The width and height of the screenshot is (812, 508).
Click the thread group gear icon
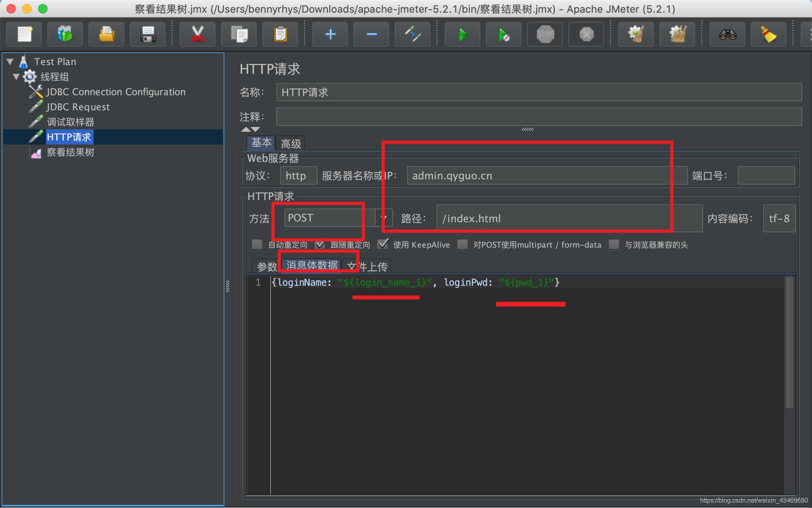tap(30, 77)
